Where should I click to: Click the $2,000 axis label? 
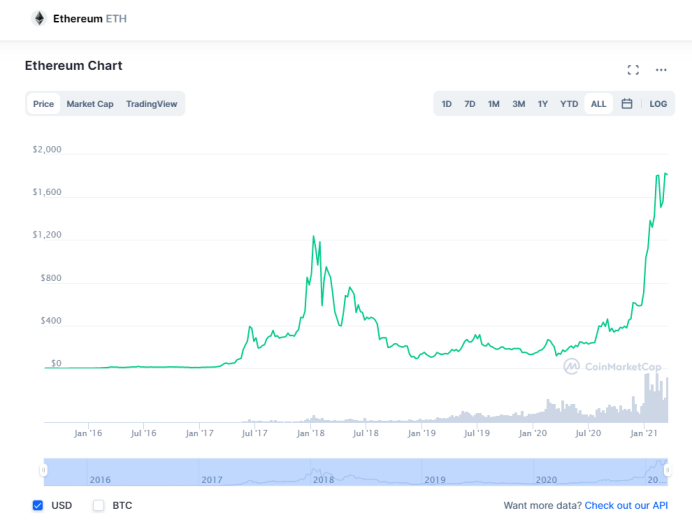47,149
